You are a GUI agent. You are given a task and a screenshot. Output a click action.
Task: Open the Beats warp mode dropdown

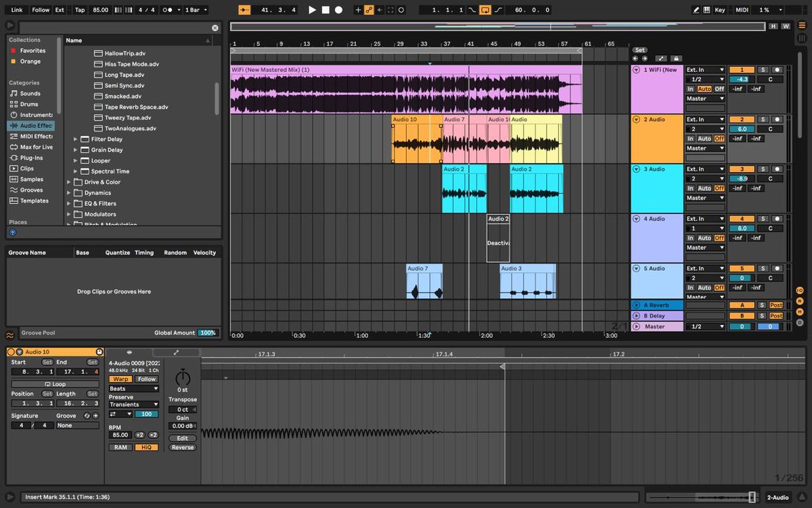134,389
